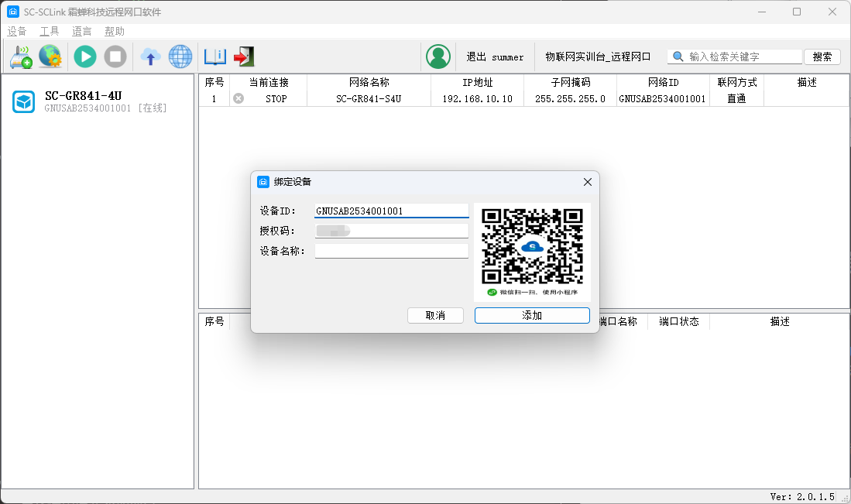Open the globe with gear network settings

click(50, 57)
